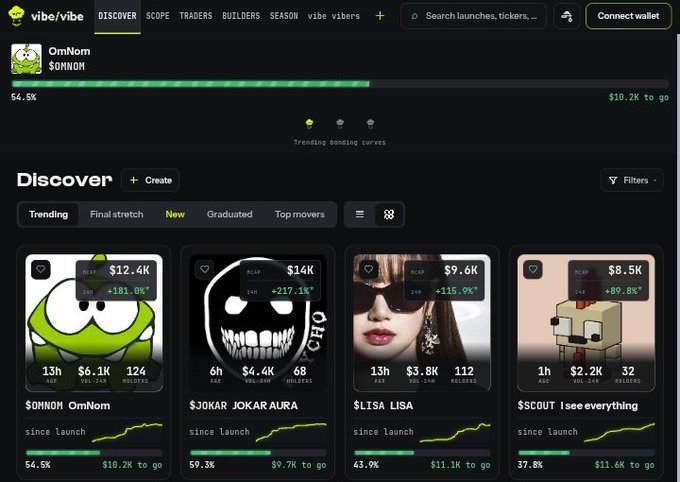680x482 pixels.
Task: Favorite the OmNom card heart icon
Action: point(41,269)
